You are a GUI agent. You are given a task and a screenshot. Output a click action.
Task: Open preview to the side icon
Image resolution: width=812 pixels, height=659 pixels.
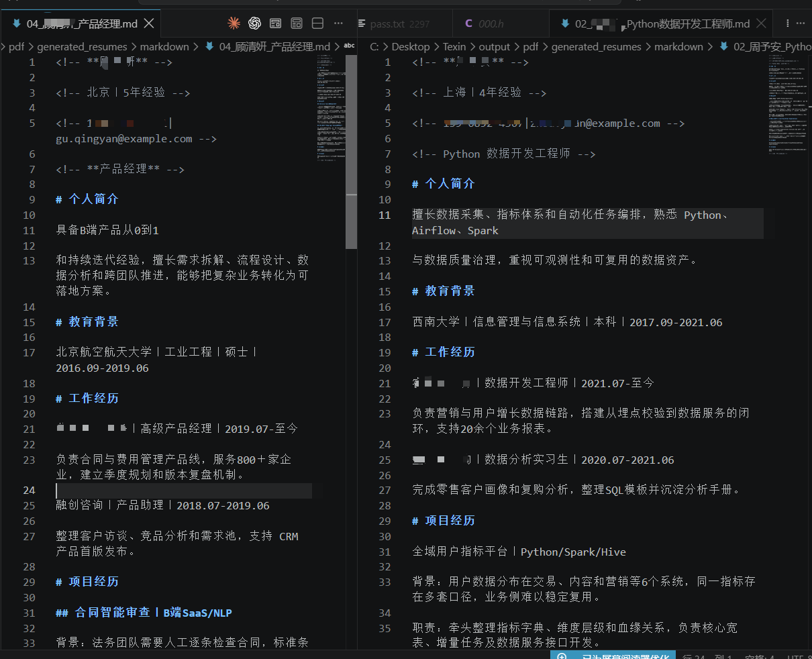coord(297,23)
